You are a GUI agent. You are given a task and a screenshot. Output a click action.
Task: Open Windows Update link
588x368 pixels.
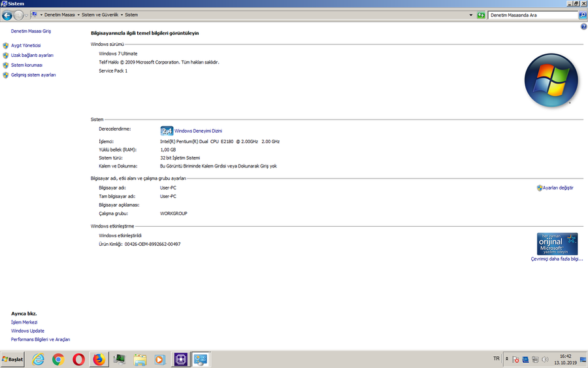point(27,331)
